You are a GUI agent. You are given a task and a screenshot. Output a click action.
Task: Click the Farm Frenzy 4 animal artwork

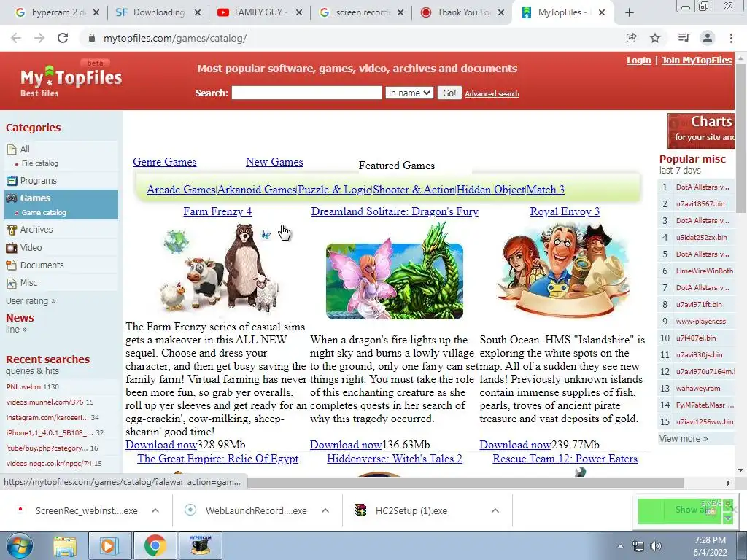(220, 269)
